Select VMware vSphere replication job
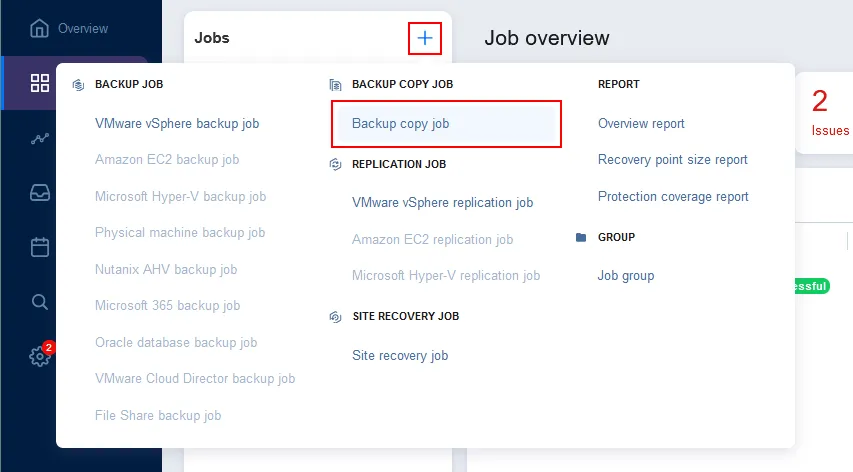853x472 pixels. pyautogui.click(x=442, y=202)
